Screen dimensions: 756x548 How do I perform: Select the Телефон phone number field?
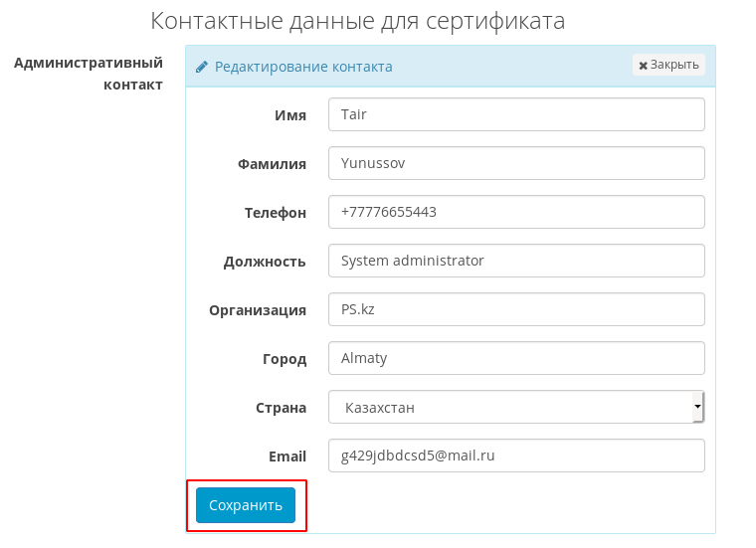click(516, 212)
